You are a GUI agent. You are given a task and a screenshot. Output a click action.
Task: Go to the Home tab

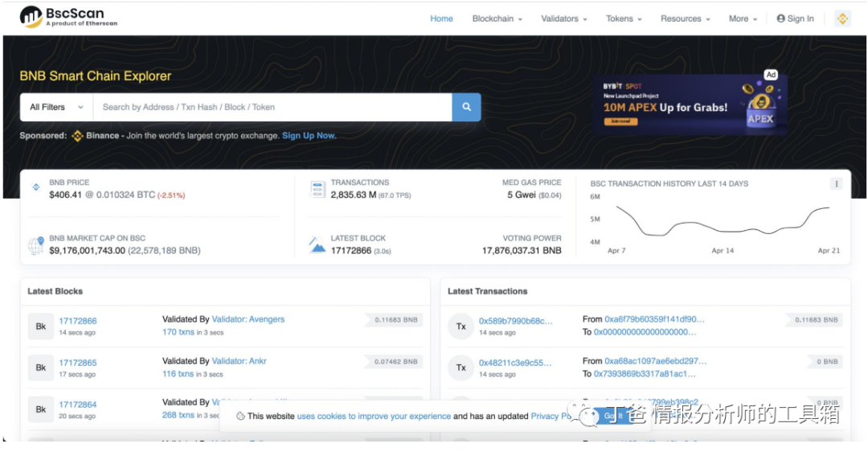coord(441,18)
